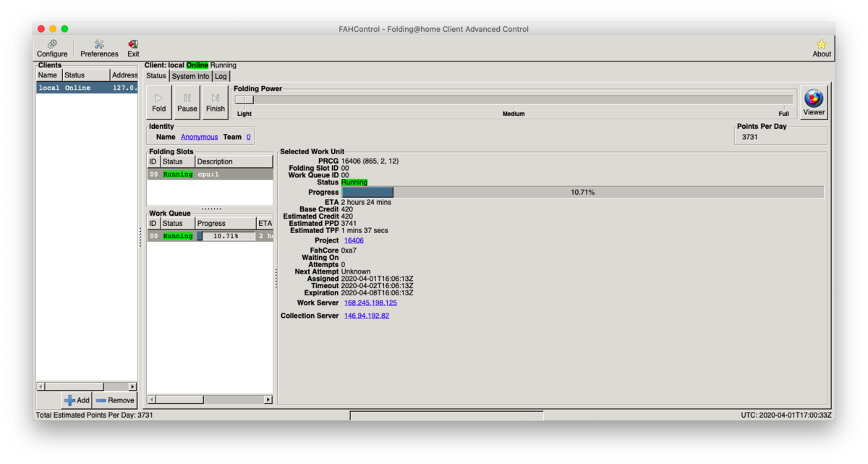Click the Clients list left scroll arrow
The height and width of the screenshot is (464, 868).
pyautogui.click(x=41, y=387)
